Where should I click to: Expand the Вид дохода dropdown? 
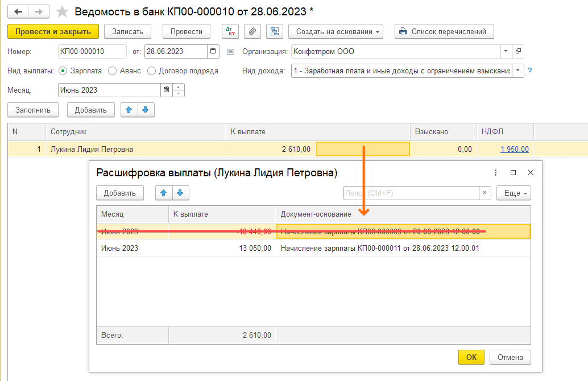pyautogui.click(x=517, y=71)
